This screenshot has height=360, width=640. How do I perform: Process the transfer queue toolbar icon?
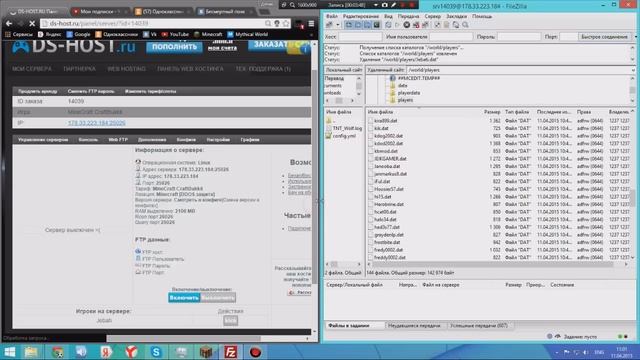[397, 25]
